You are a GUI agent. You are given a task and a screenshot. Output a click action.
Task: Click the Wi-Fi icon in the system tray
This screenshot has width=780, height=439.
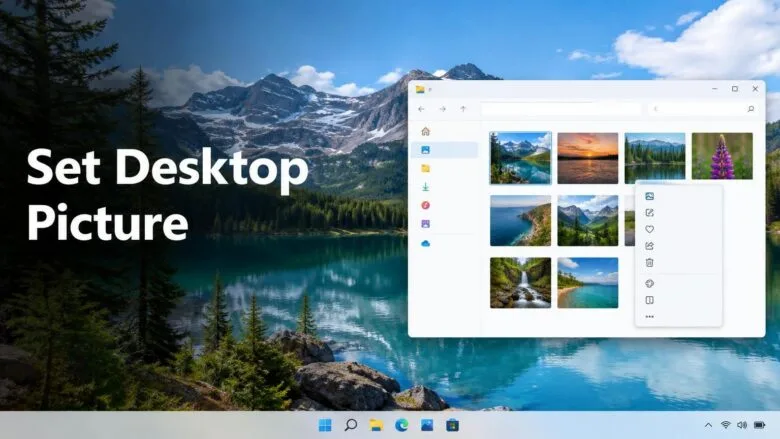[726, 425]
